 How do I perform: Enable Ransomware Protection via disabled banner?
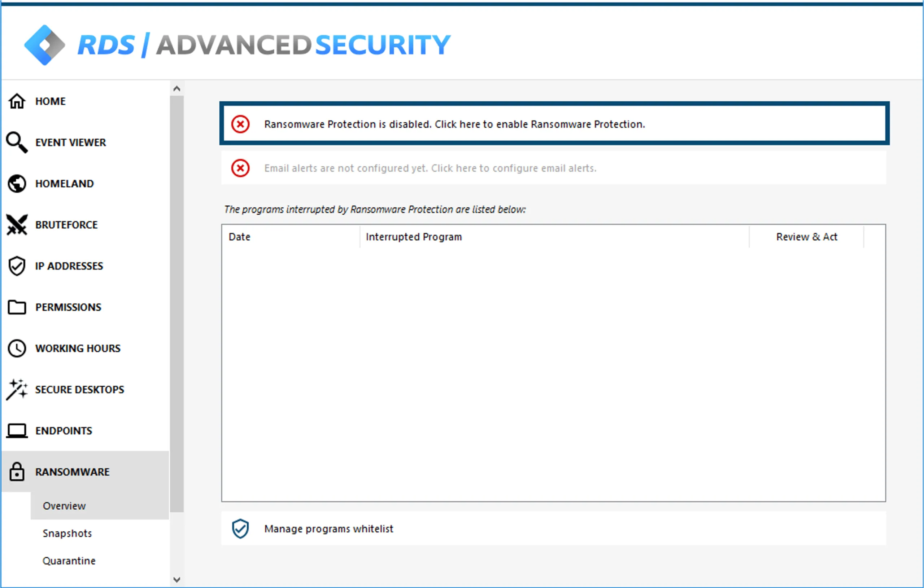coord(454,124)
